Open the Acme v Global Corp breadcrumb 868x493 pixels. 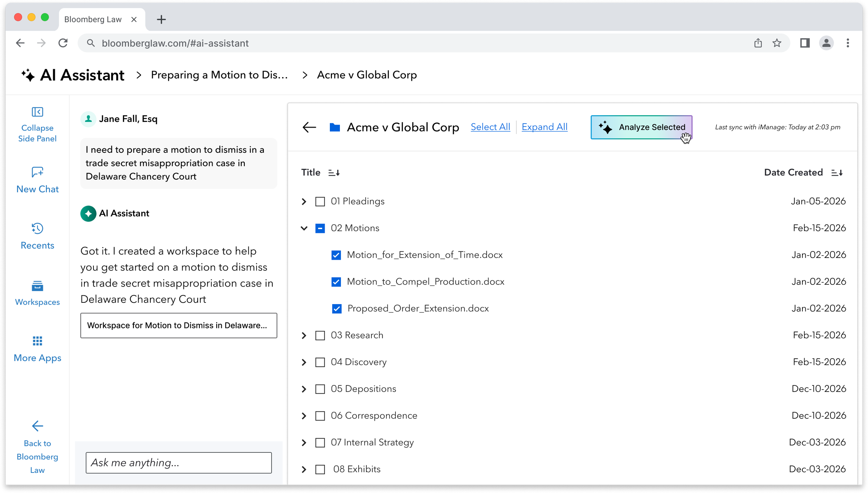pos(366,75)
